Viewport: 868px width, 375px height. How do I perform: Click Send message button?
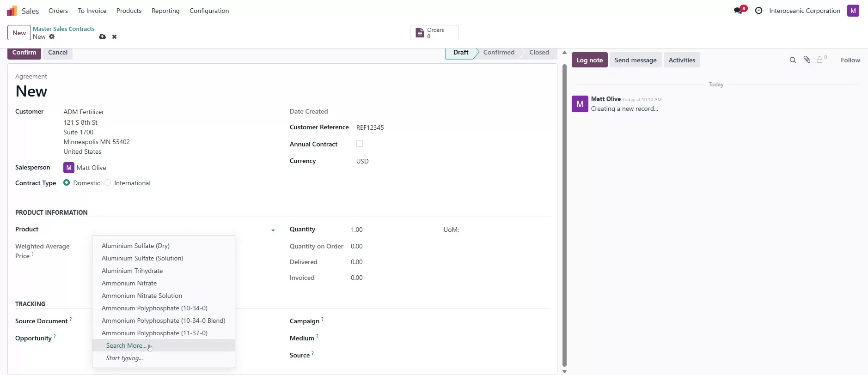tap(636, 60)
